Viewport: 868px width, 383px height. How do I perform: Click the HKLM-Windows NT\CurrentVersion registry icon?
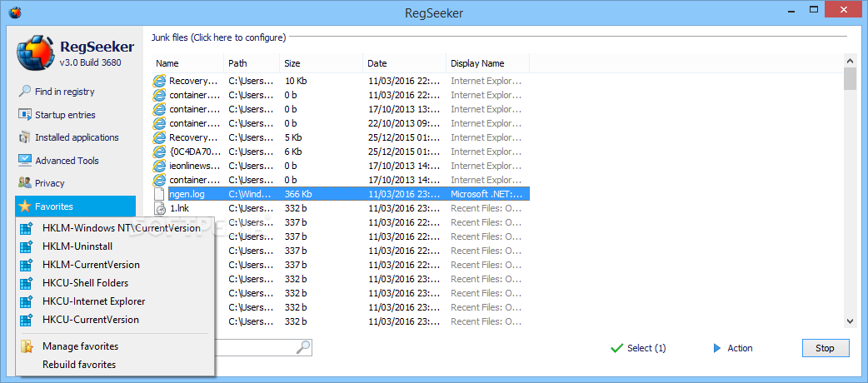[x=27, y=228]
